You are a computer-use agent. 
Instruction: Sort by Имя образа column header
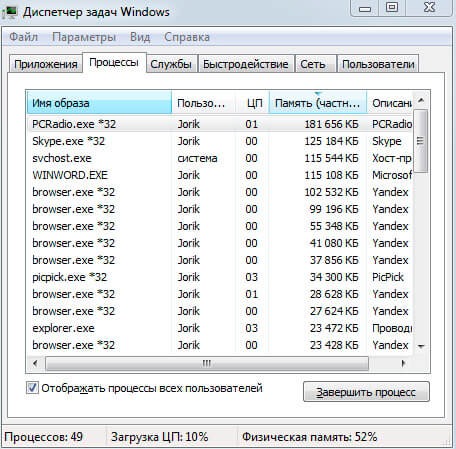[x=99, y=103]
